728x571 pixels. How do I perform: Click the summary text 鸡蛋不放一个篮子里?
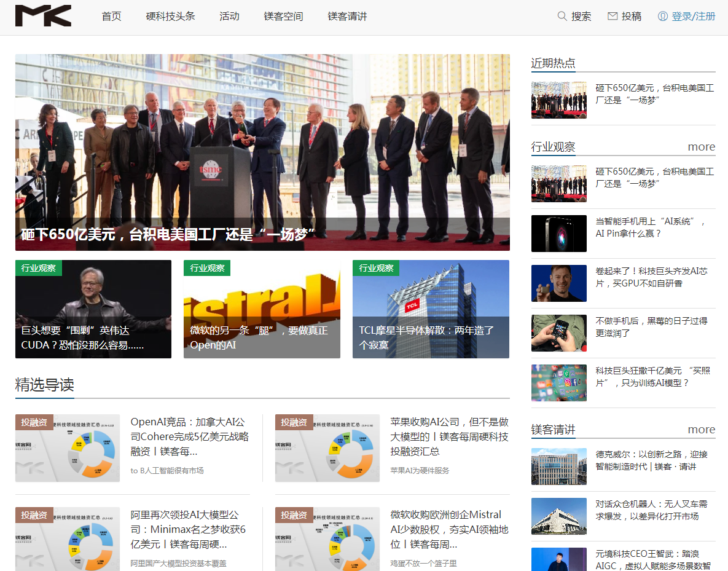tap(423, 564)
